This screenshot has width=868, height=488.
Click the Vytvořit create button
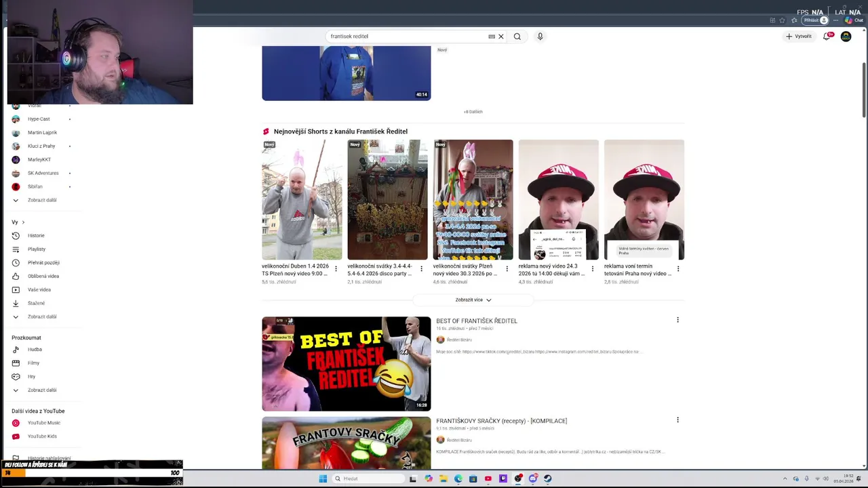click(x=799, y=37)
